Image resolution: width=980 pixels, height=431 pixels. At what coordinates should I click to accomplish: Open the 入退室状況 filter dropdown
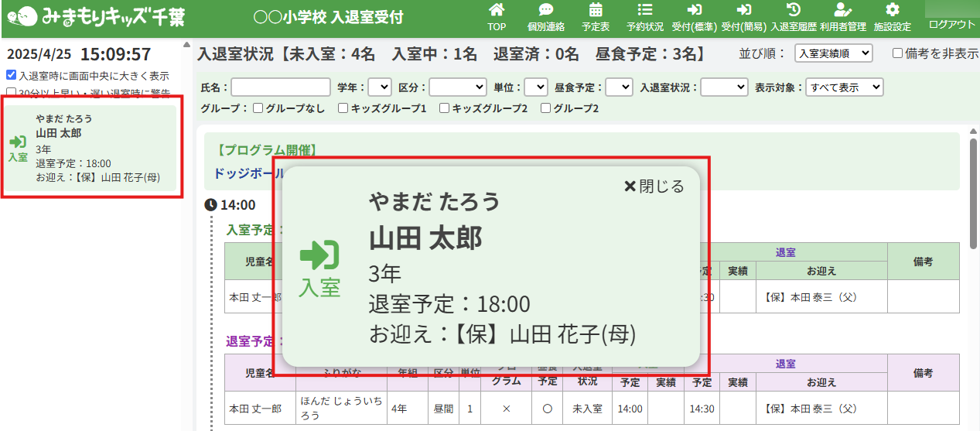coord(724,87)
